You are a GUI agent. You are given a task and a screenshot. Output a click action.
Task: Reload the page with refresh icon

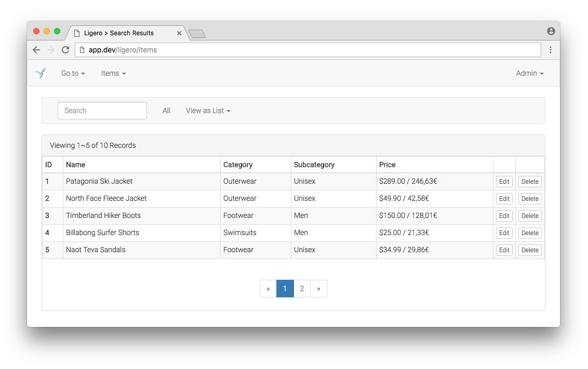coord(65,50)
